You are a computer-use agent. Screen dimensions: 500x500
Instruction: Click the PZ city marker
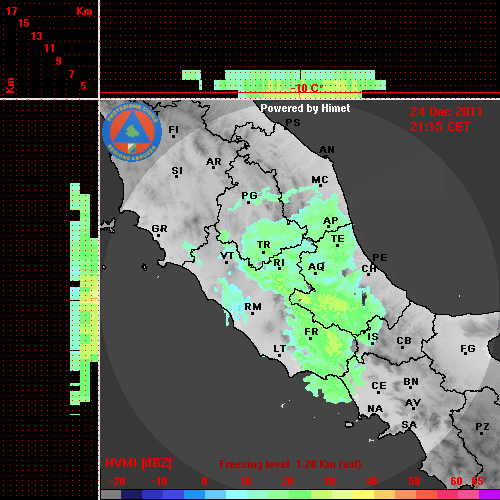[482, 427]
